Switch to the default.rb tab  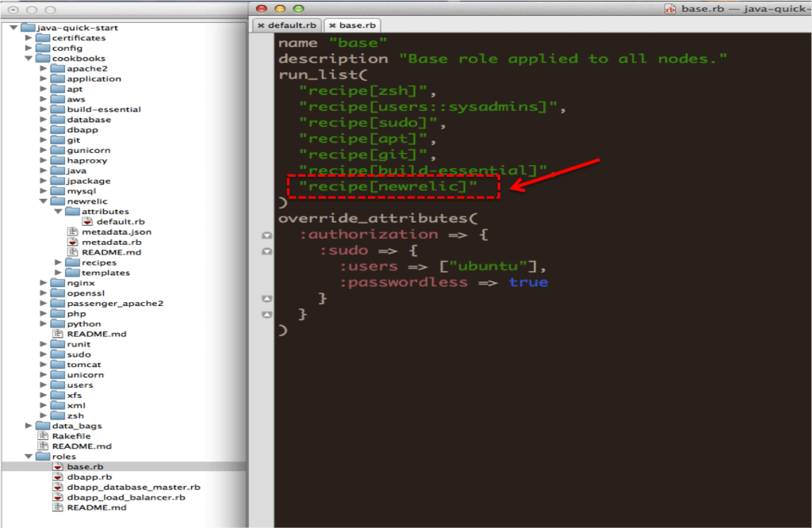(293, 25)
